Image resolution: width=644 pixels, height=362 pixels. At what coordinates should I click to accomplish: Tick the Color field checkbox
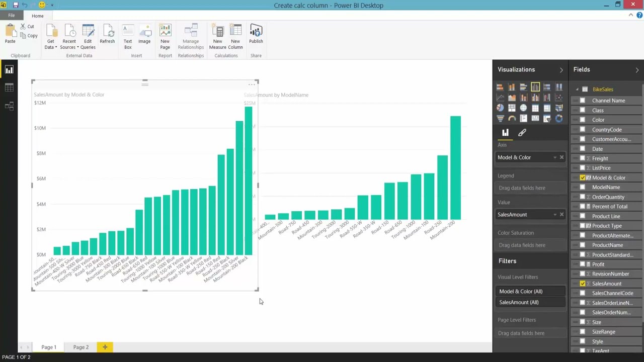tap(583, 120)
